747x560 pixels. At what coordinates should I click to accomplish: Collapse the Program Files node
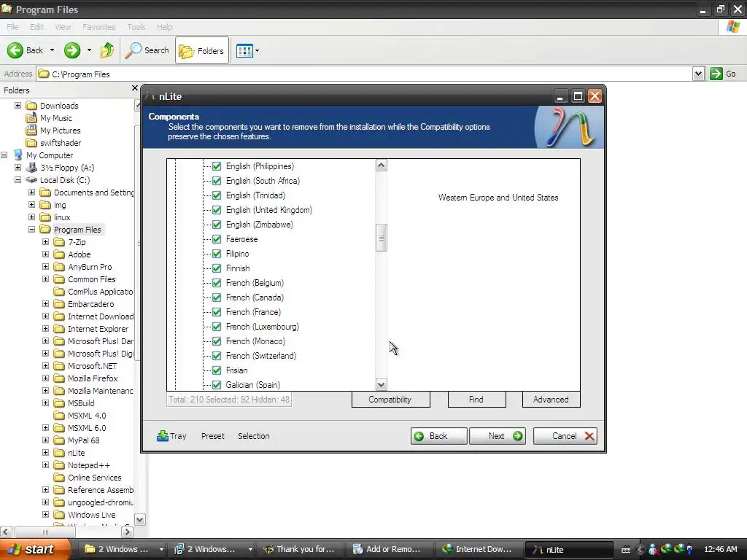pos(31,229)
